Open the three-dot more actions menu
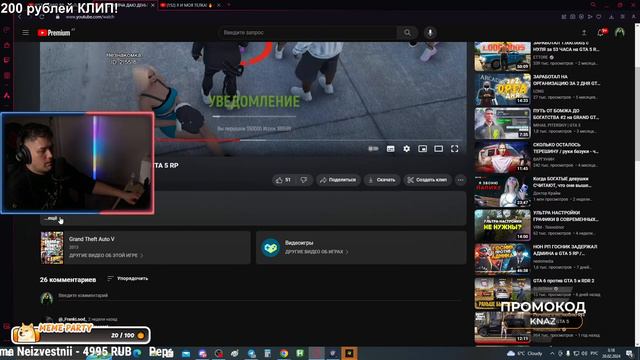This screenshot has width=640, height=360. tap(460, 180)
